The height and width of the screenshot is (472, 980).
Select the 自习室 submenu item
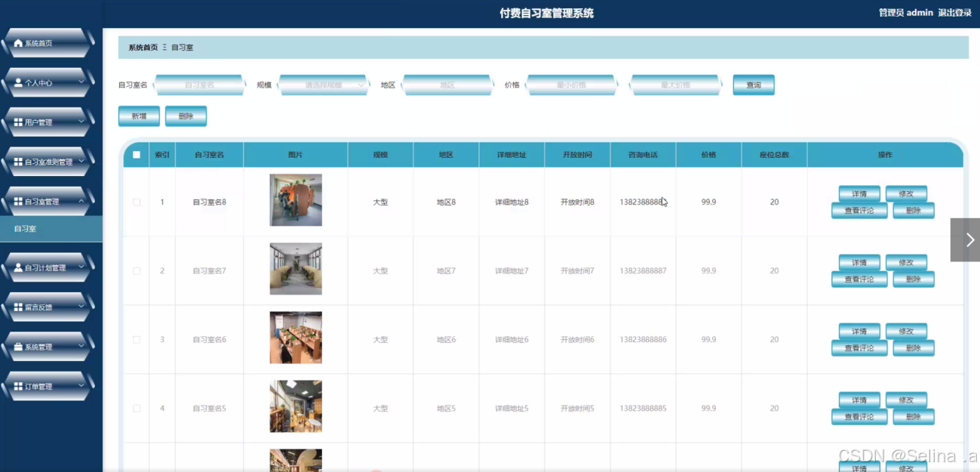click(51, 229)
